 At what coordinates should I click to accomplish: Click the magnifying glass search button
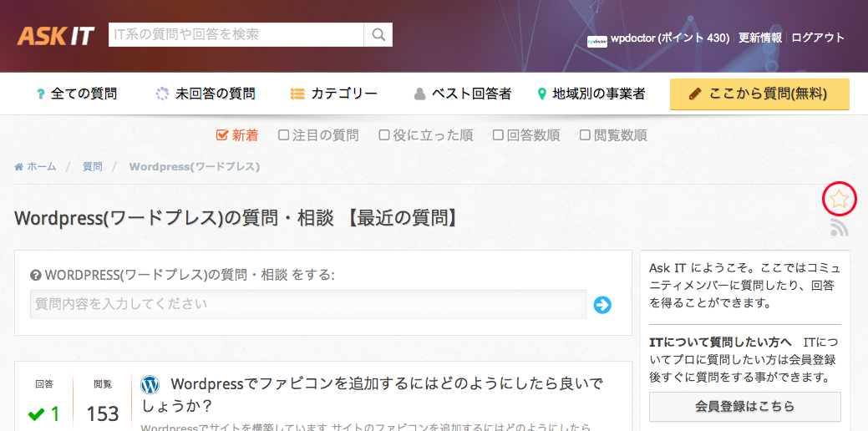[378, 35]
